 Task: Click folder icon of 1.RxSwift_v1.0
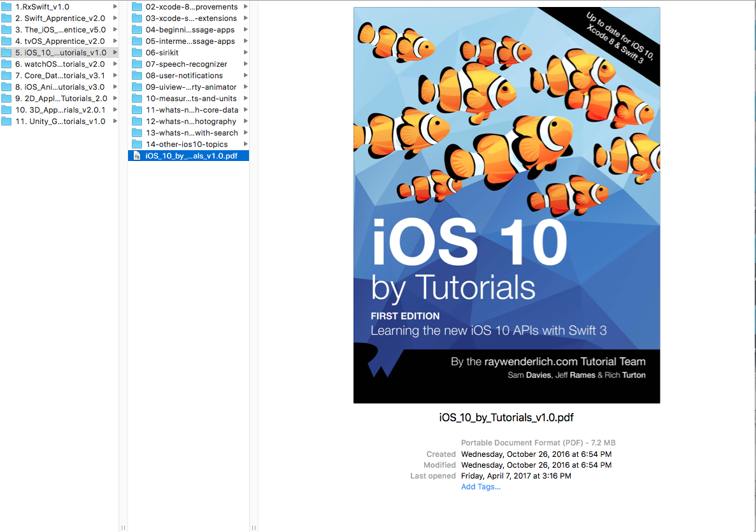pos(6,7)
